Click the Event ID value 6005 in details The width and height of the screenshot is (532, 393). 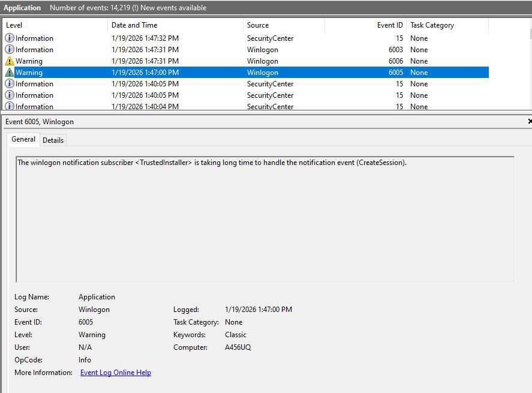[86, 322]
